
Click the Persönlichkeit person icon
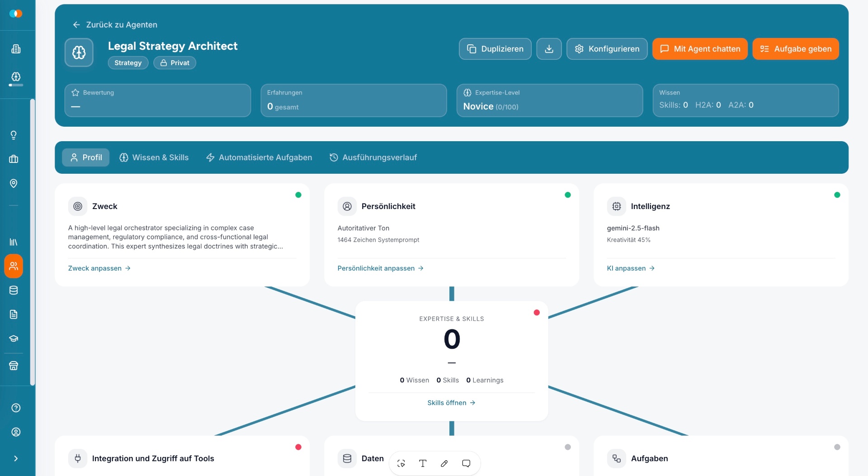(x=347, y=206)
